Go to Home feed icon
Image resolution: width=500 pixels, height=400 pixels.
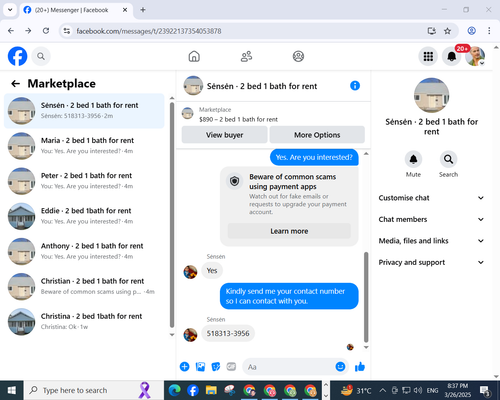tap(194, 56)
